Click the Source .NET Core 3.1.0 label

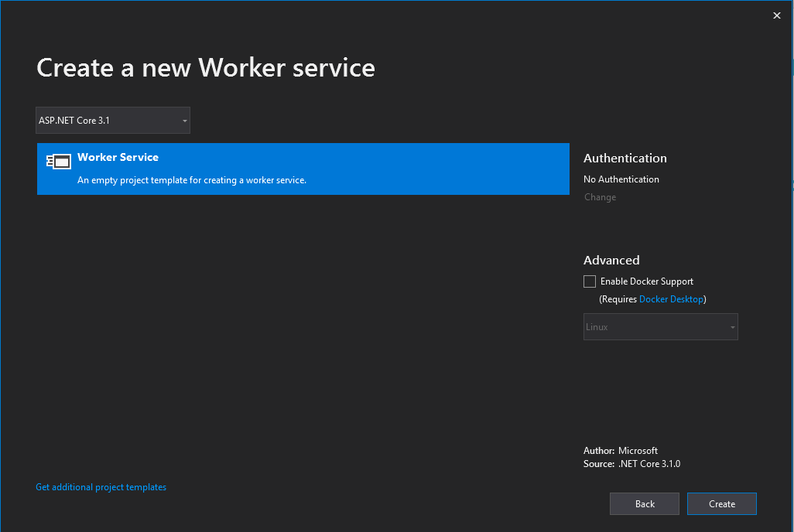click(x=633, y=463)
